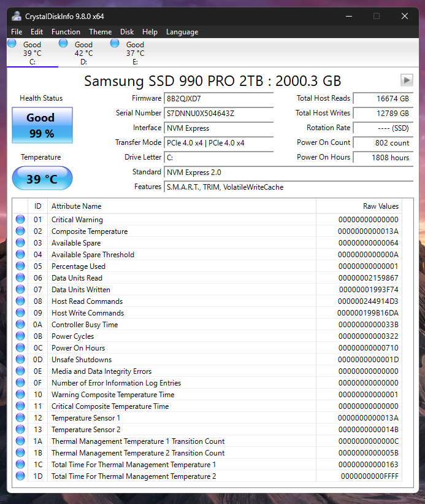Click the status orb for Error Information Log Entries
This screenshot has width=425, height=504.
tap(20, 382)
